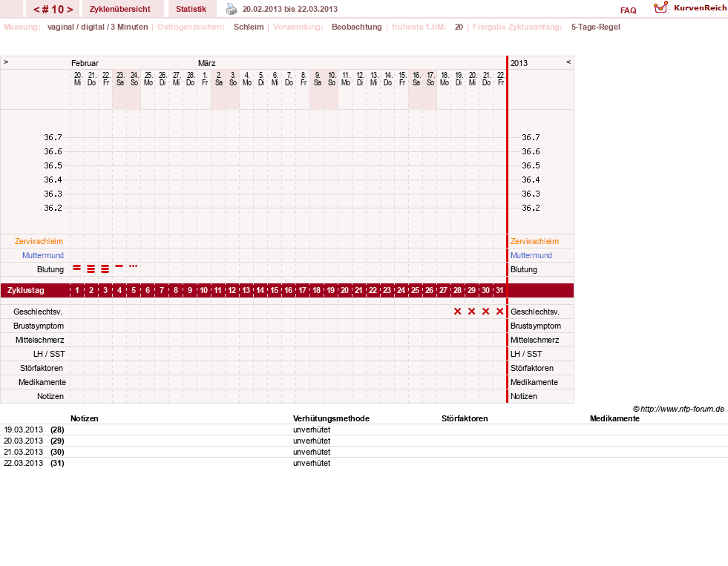Viewport: 728px width, 566px height.
Task: Click the 'Schleim' setting value
Action: point(249,27)
